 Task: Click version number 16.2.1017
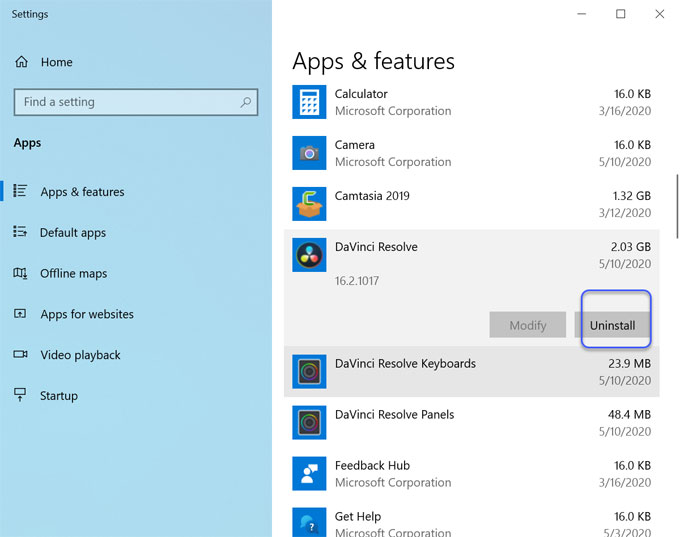[x=357, y=281]
